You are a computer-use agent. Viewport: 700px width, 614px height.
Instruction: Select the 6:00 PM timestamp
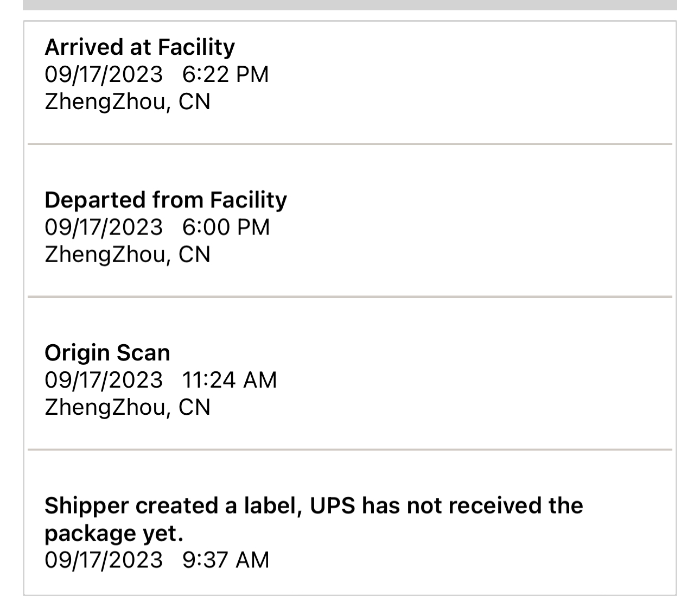(226, 227)
